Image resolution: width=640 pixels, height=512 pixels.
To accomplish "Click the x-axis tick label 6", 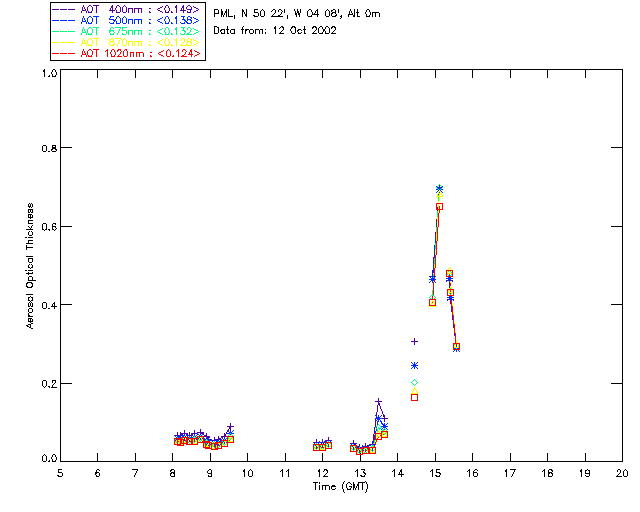I will [x=98, y=473].
